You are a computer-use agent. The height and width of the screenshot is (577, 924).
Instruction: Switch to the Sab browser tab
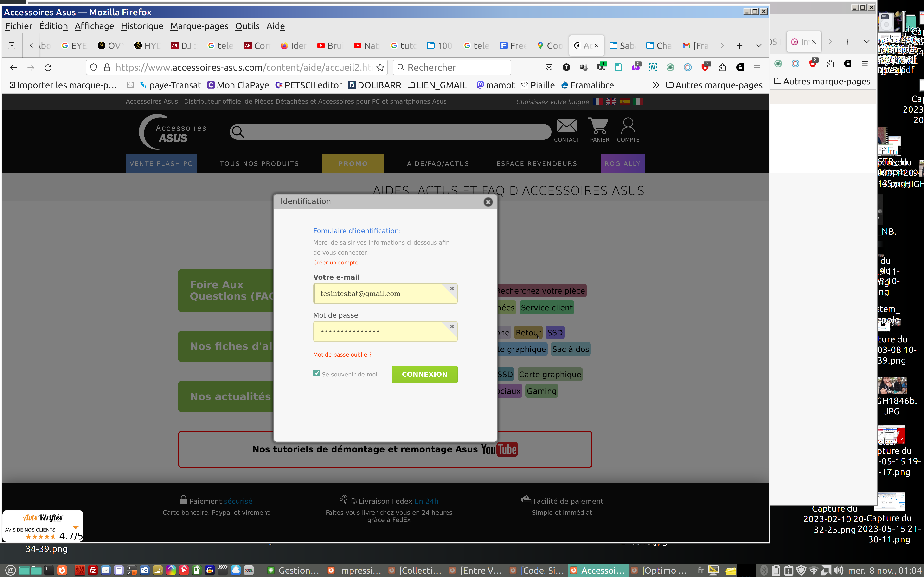tap(622, 46)
